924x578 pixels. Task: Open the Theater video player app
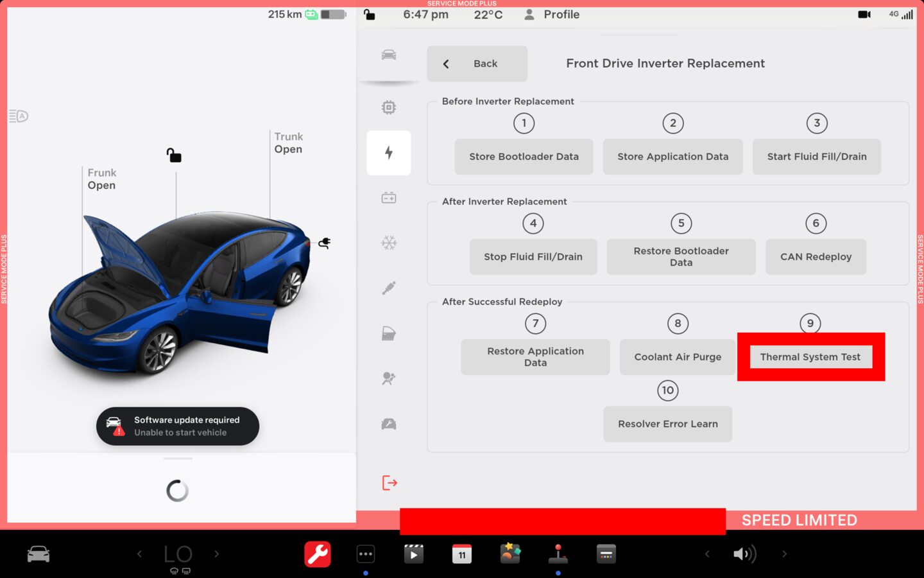tap(414, 554)
